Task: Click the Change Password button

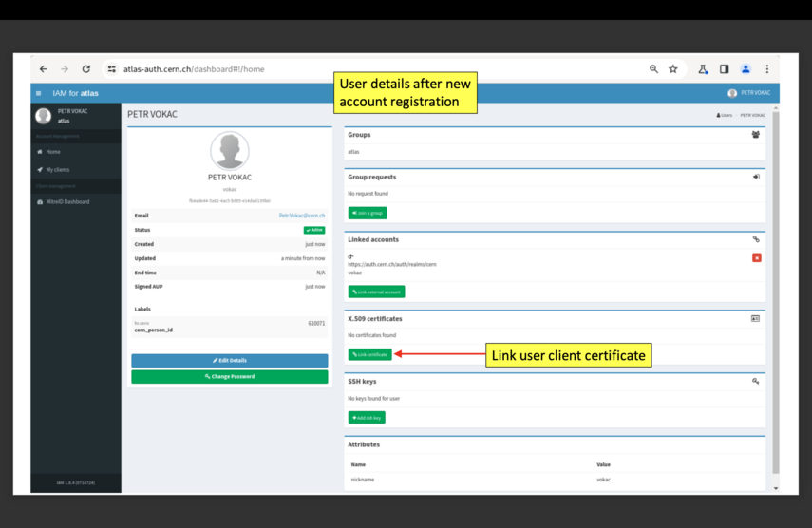Action: point(229,377)
